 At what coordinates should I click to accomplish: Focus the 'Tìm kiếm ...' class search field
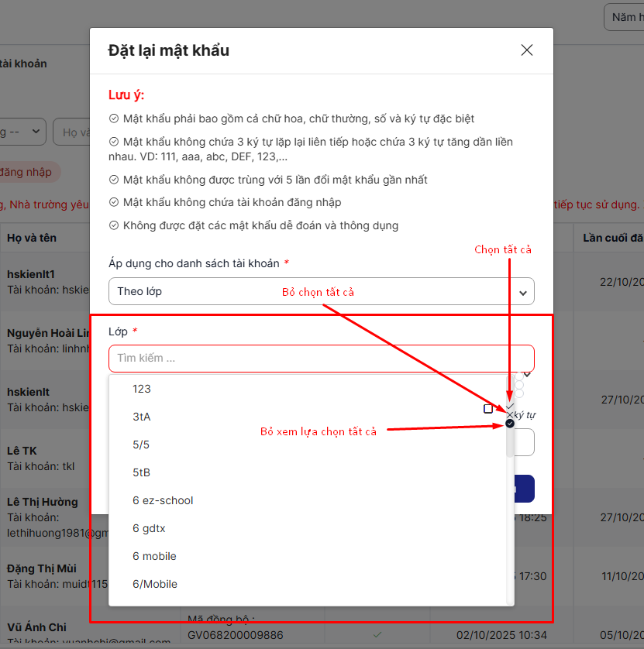click(321, 359)
